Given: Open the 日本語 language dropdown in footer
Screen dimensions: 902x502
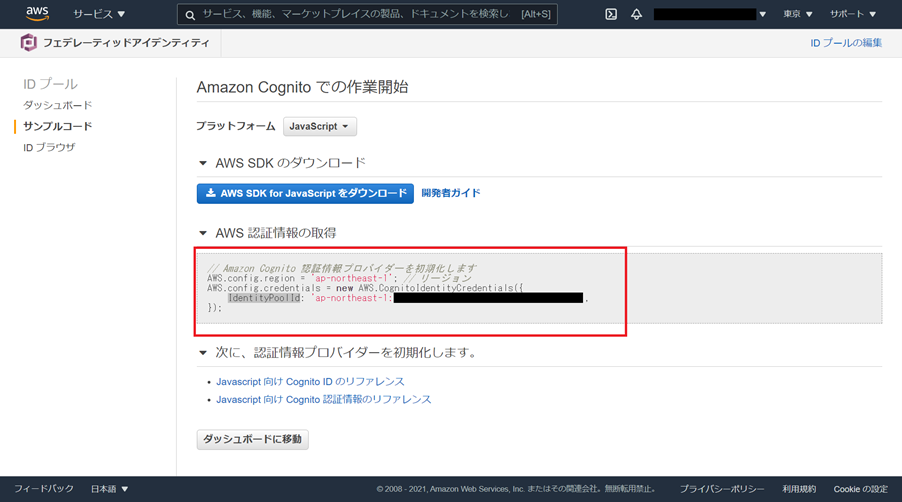Looking at the screenshot, I should [109, 489].
